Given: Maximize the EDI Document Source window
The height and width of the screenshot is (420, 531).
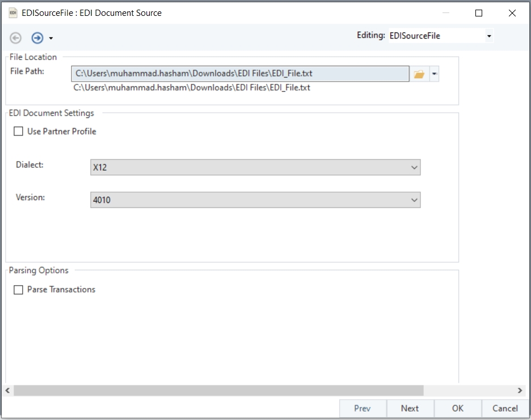Looking at the screenshot, I should 479,13.
